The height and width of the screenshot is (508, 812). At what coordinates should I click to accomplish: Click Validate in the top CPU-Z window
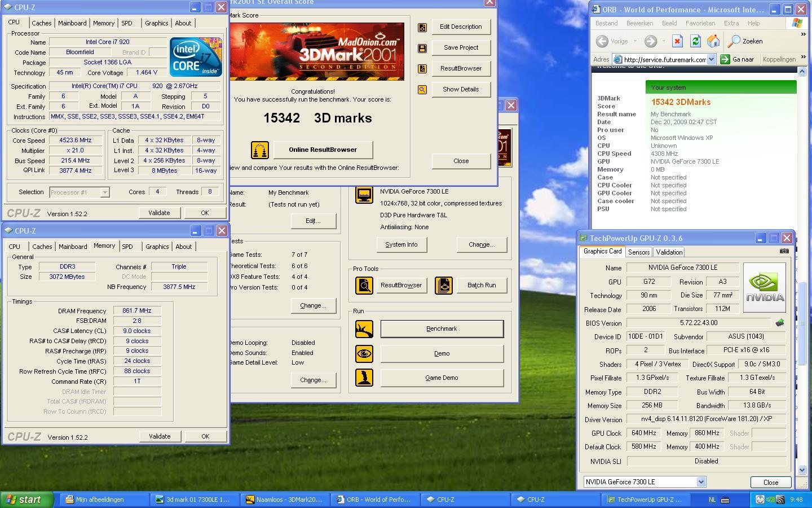click(x=159, y=213)
